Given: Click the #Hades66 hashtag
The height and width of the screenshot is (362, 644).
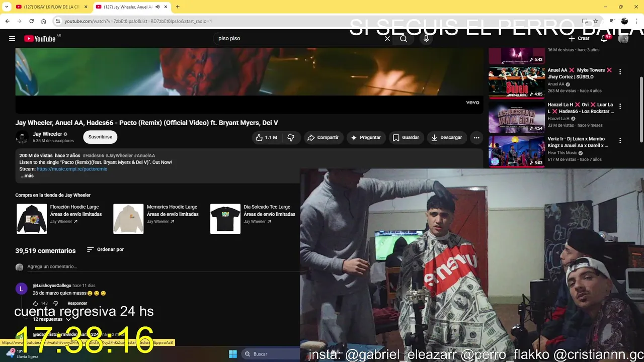Looking at the screenshot, I should pyautogui.click(x=93, y=156).
